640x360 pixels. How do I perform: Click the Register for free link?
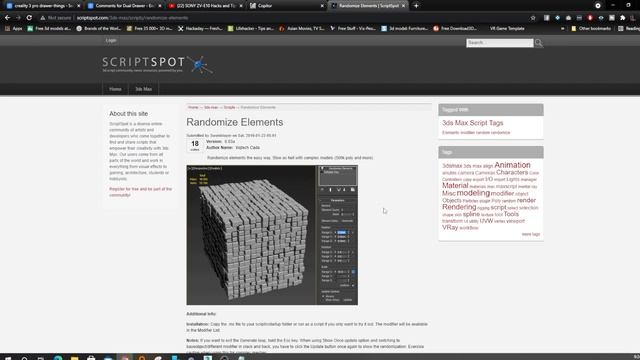[x=140, y=192]
